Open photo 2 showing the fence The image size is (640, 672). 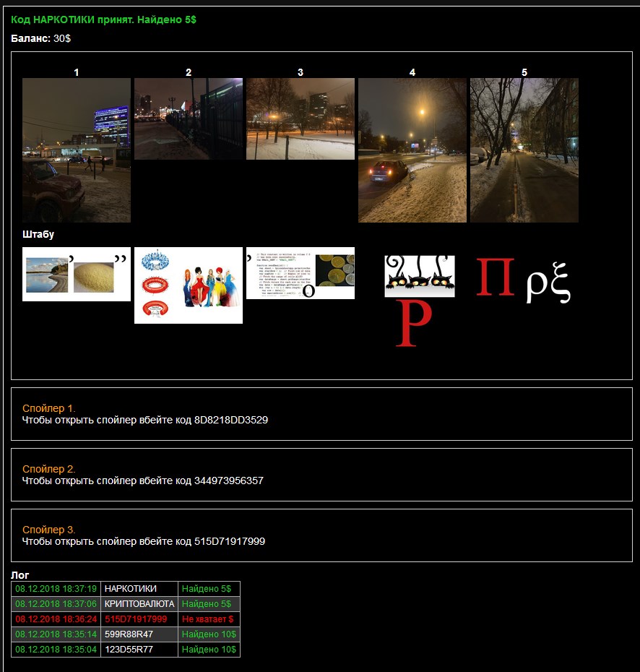189,119
